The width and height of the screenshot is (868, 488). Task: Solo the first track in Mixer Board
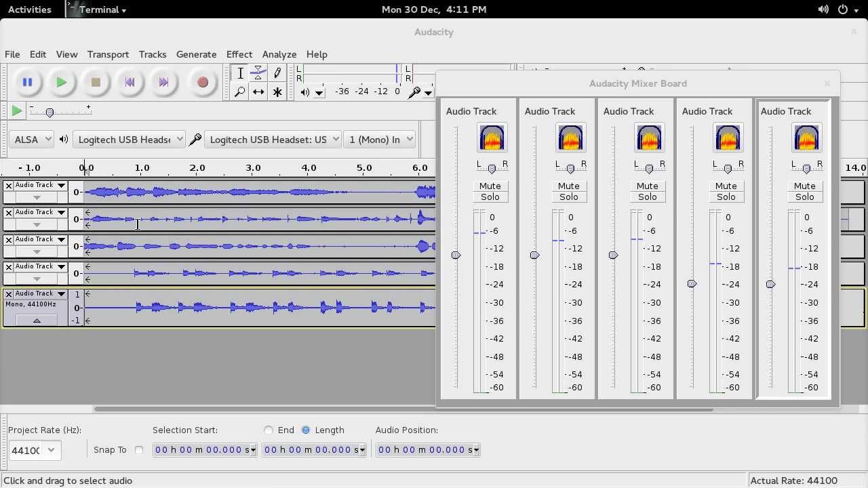[x=490, y=197]
